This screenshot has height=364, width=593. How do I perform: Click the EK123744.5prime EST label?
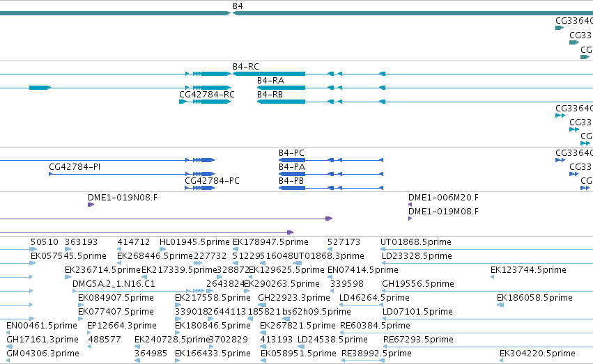coord(528,270)
